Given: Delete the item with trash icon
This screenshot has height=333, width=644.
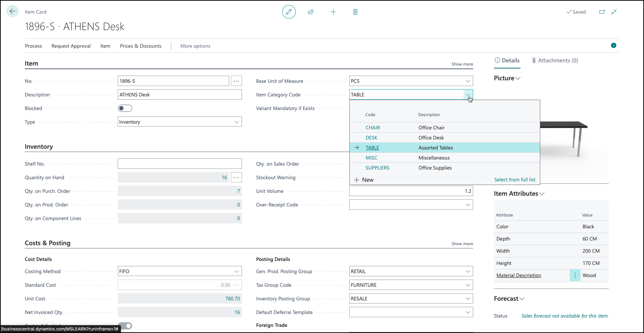Looking at the screenshot, I should pos(355,12).
